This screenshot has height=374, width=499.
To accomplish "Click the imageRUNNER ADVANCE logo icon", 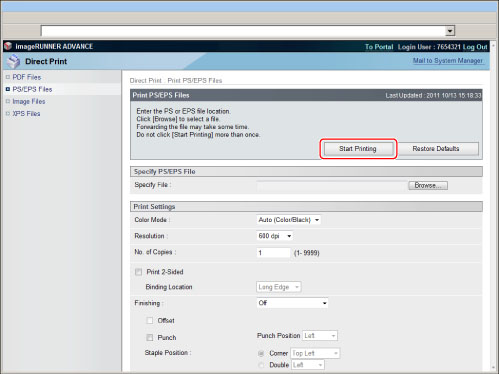I will point(8,46).
